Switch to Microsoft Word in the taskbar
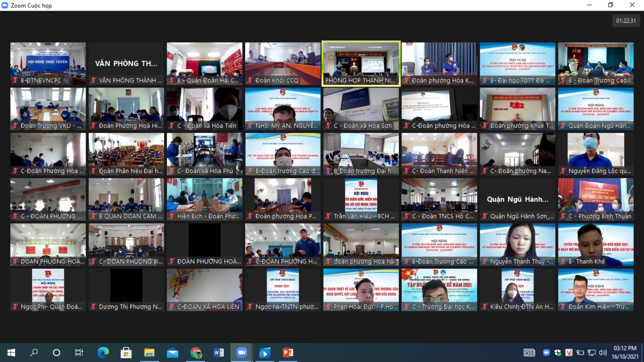 click(x=219, y=353)
